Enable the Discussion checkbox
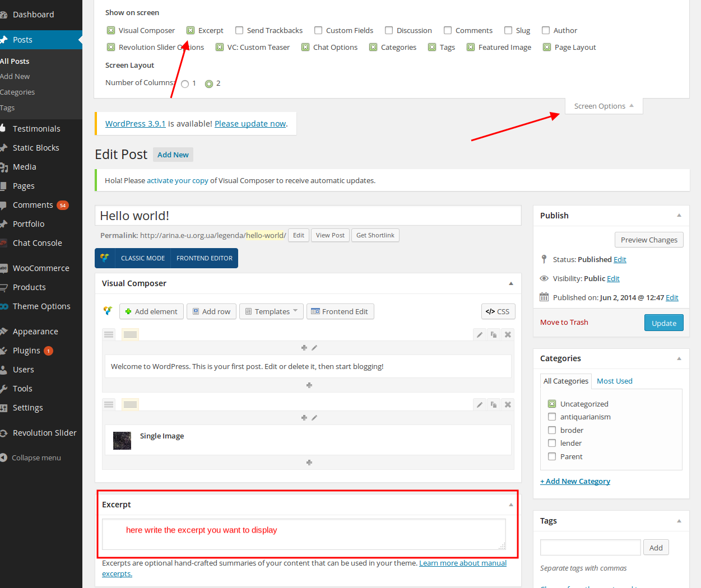This screenshot has height=588, width=701. [389, 30]
